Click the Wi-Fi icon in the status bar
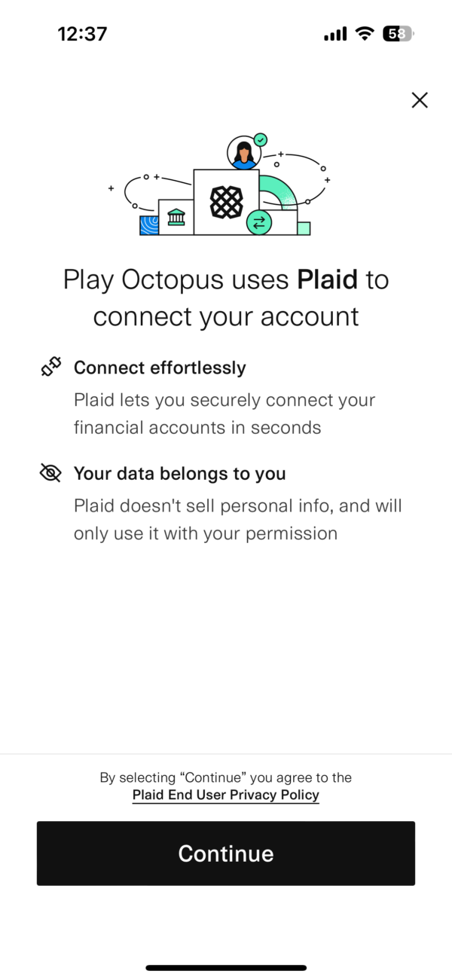 coord(364,33)
